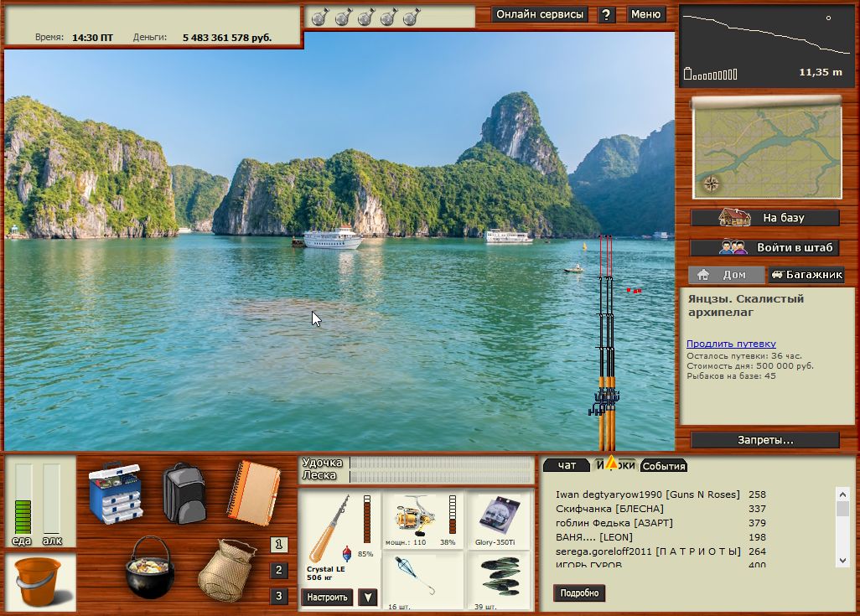The width and height of the screenshot is (860, 616).
Task: Click the еда food level bar
Action: 23,499
